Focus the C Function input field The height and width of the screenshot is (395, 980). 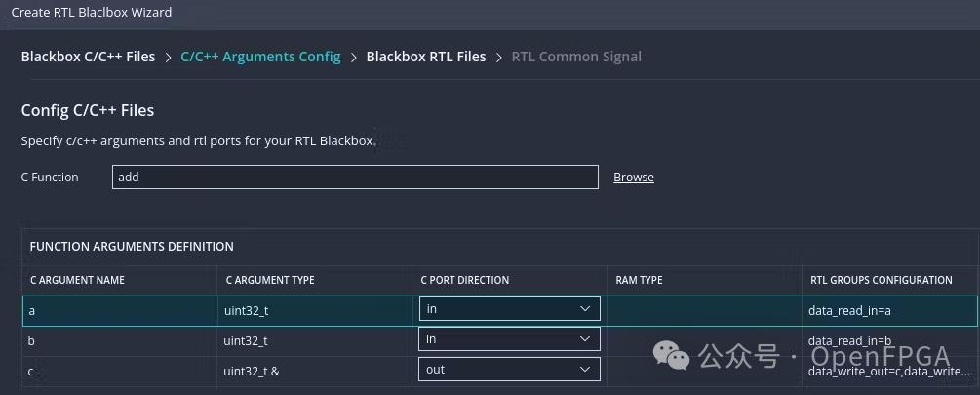(354, 177)
